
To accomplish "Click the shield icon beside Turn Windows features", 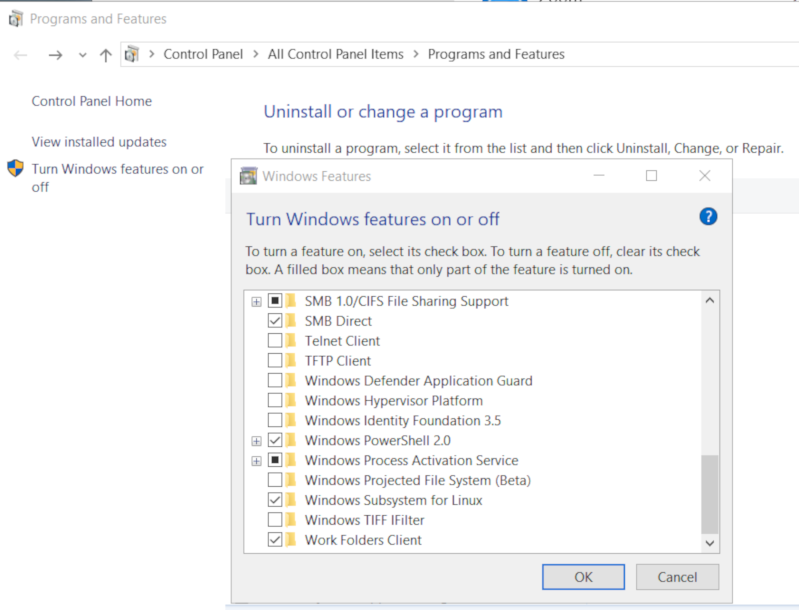I will 15,169.
